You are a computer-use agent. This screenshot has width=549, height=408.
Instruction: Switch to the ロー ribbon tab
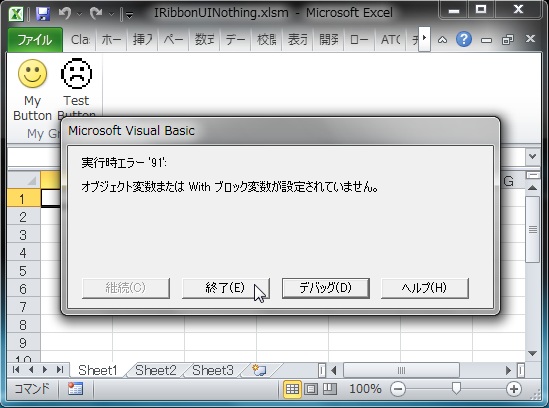pyautogui.click(x=359, y=40)
